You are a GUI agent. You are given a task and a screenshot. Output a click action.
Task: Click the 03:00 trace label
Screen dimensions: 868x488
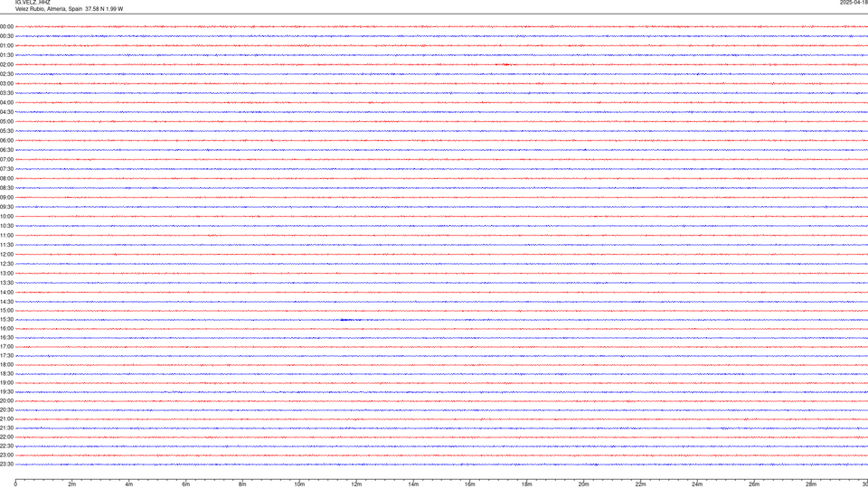[x=6, y=83]
